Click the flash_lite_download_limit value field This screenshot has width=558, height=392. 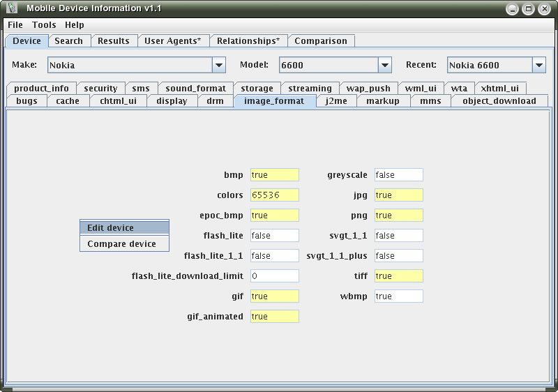pyautogui.click(x=274, y=276)
